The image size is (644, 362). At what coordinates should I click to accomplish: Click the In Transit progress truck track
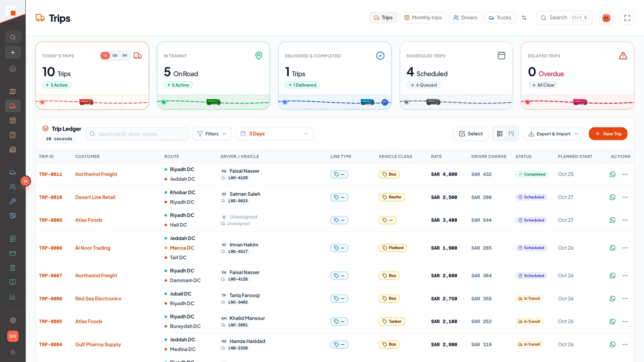[x=213, y=102]
